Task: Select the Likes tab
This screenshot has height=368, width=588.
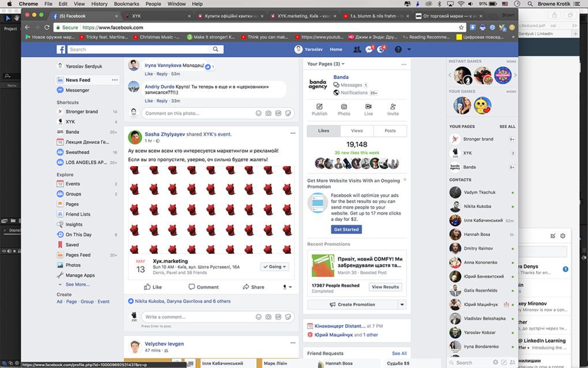Action: [323, 130]
